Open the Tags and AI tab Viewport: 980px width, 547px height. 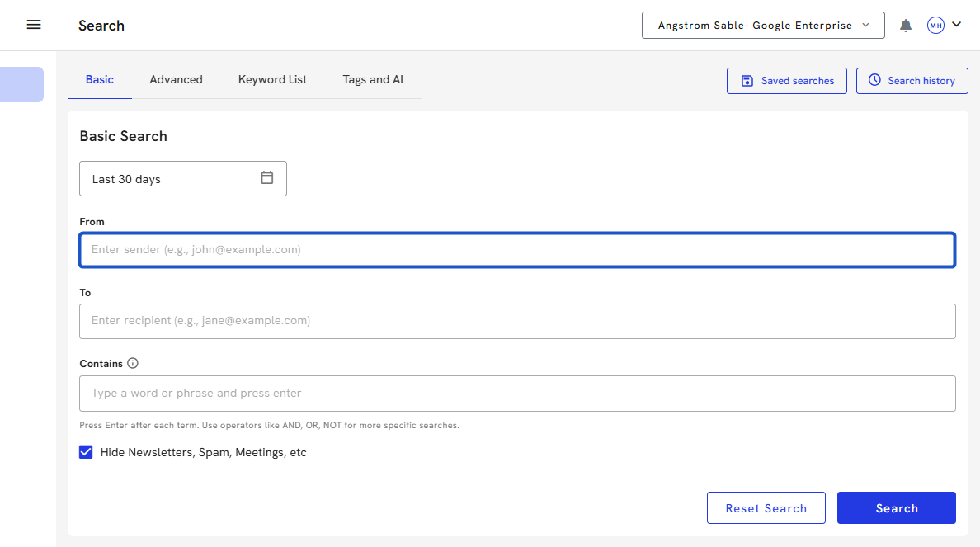click(373, 79)
